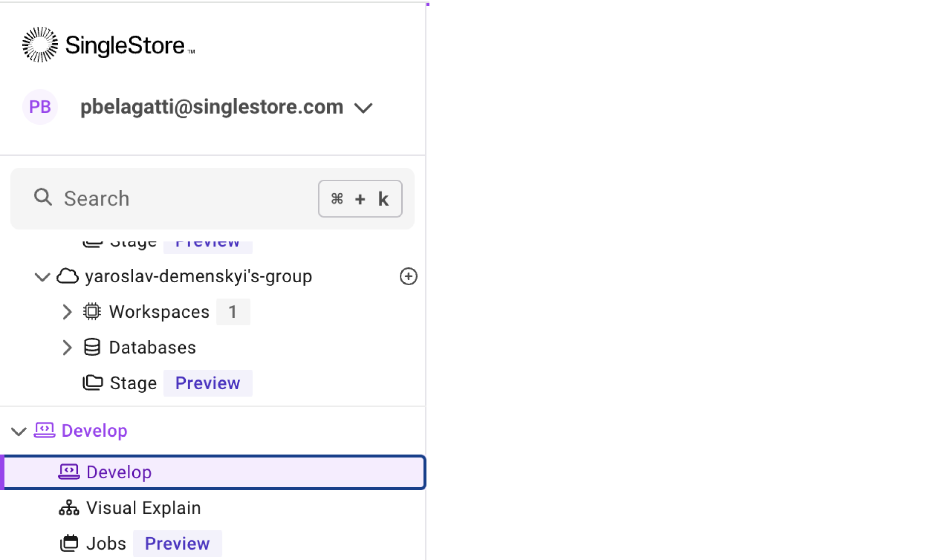Viewport: 951px width, 560px height.
Task: Open the account dropdown next to email
Action: (x=364, y=108)
